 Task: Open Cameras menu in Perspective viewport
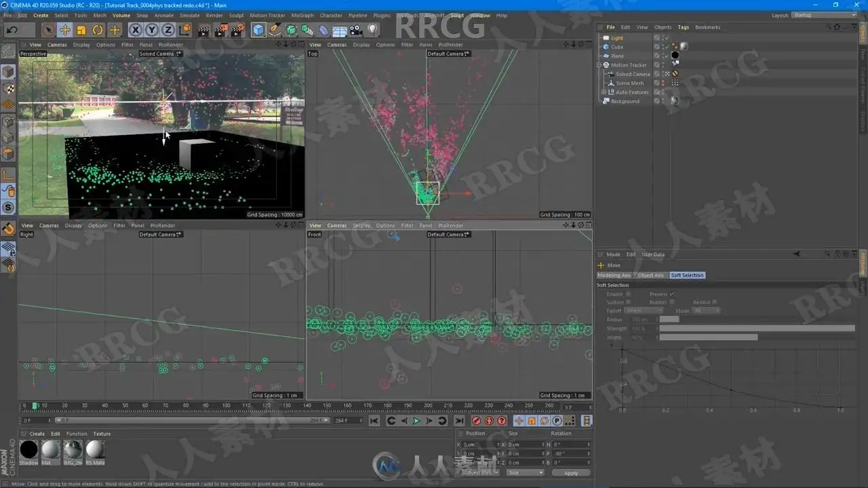tap(57, 45)
